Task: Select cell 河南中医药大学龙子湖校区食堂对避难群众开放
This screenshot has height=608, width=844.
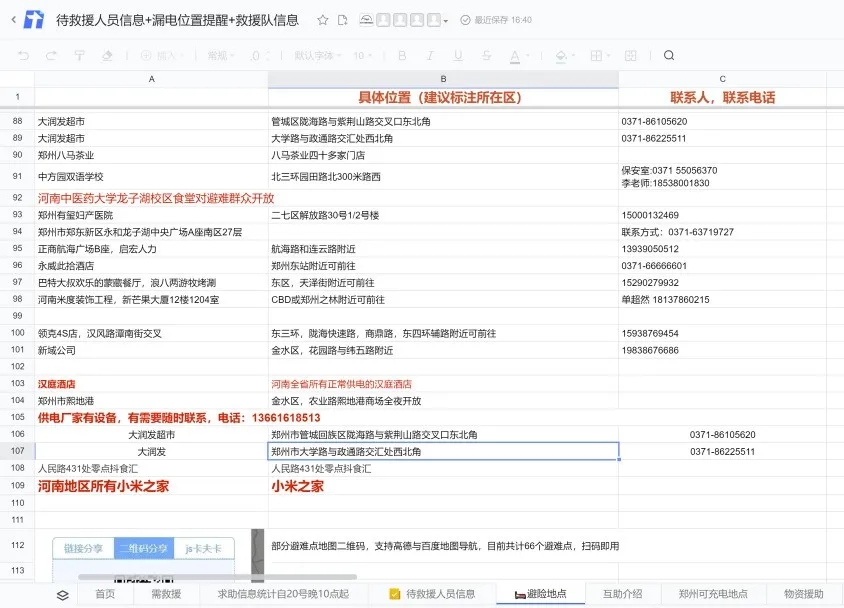Action: click(x=151, y=198)
